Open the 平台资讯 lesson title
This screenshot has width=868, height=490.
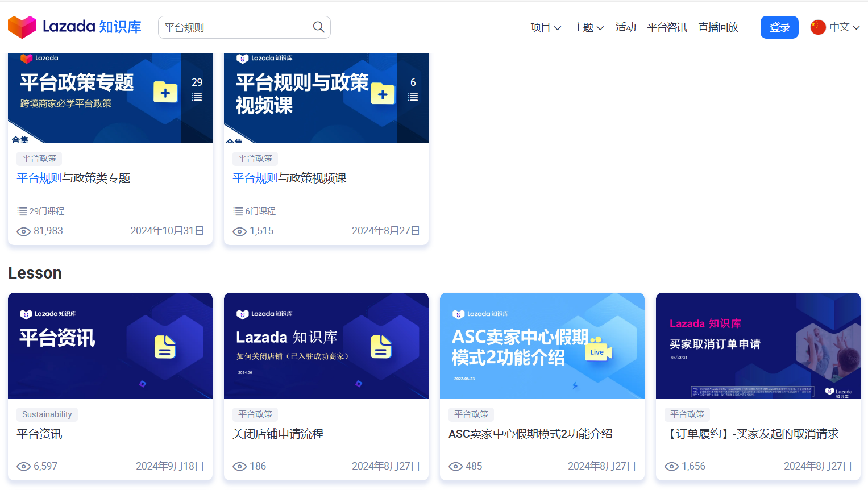click(40, 434)
